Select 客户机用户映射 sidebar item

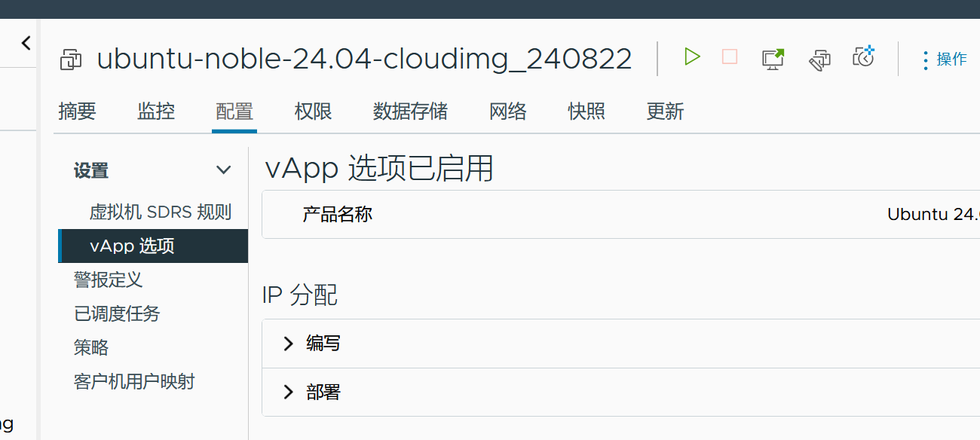coord(134,381)
